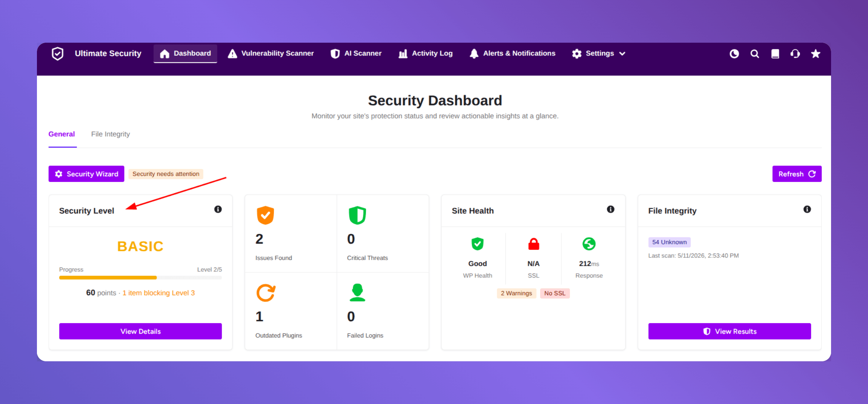Click the Security Level progress bar
868x404 pixels.
pyautogui.click(x=140, y=277)
